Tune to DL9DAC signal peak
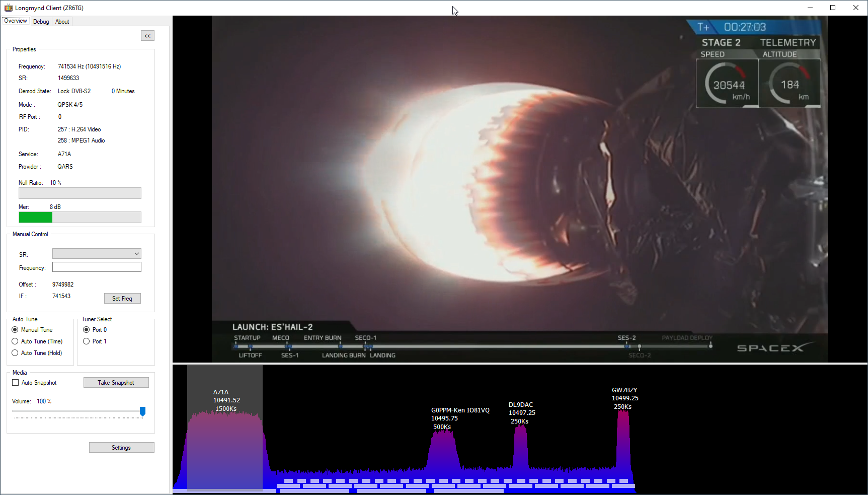The width and height of the screenshot is (868, 495). (x=520, y=448)
